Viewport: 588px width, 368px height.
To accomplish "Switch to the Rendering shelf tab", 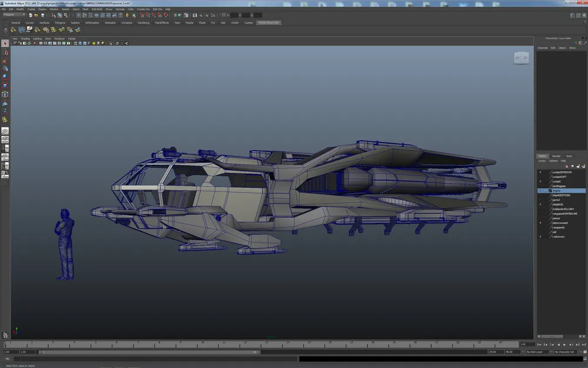I will tap(143, 22).
